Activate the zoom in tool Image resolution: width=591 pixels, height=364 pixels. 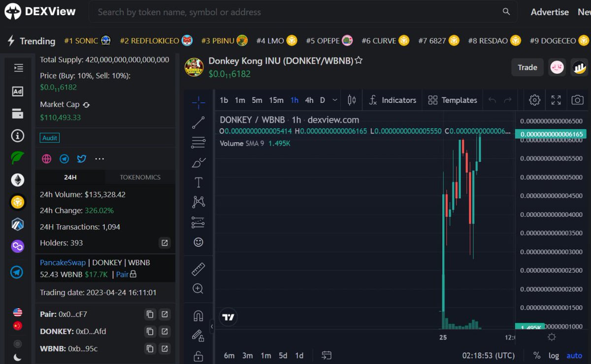pos(198,289)
